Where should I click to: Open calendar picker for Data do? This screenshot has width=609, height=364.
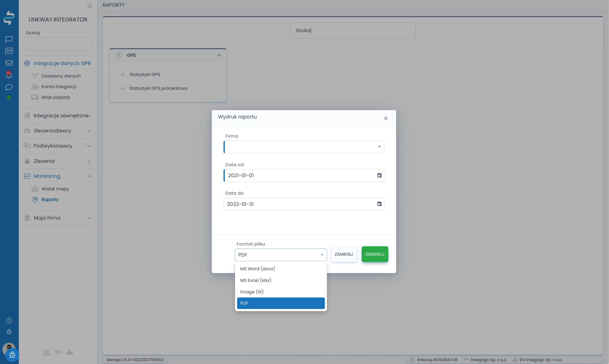pyautogui.click(x=379, y=204)
